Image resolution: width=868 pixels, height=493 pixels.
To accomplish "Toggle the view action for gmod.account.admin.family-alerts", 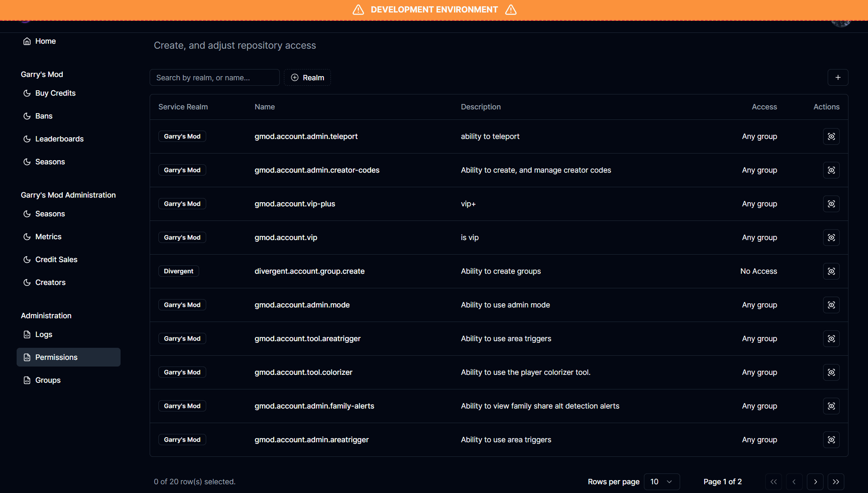I will coord(831,406).
